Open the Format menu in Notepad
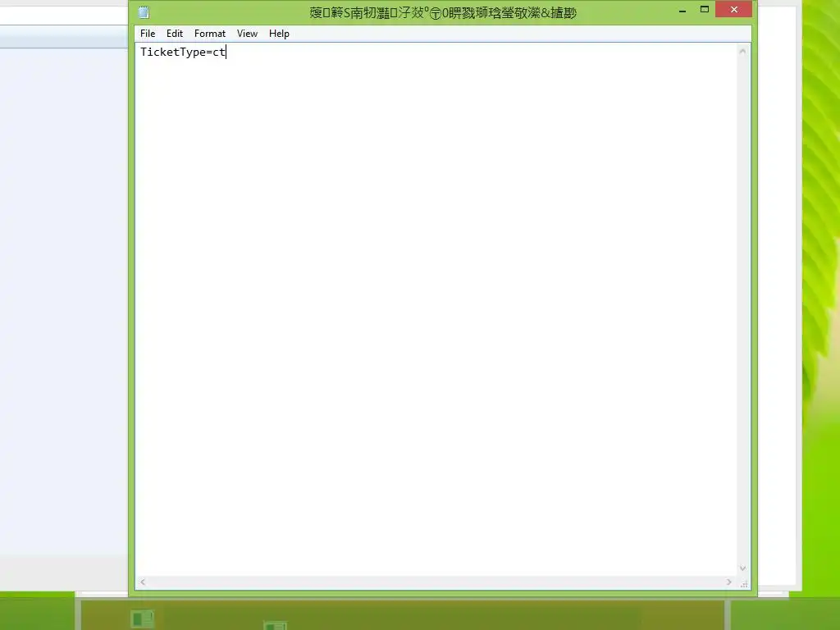 click(x=209, y=33)
